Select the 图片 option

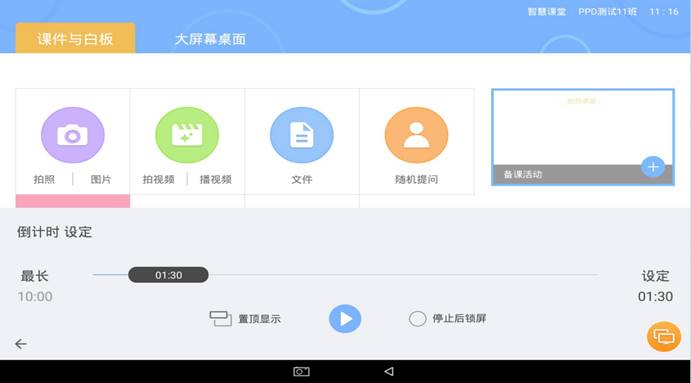click(x=101, y=179)
